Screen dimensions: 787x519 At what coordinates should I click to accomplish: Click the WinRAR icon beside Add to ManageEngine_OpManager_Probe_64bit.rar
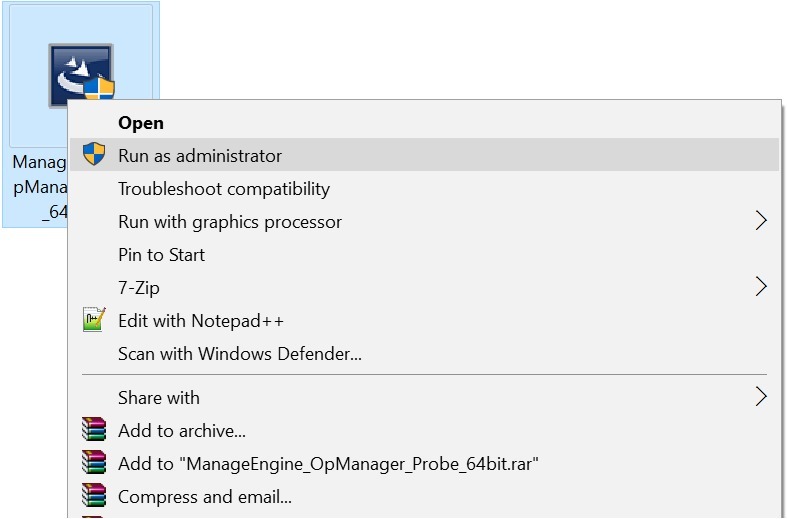pyautogui.click(x=94, y=464)
